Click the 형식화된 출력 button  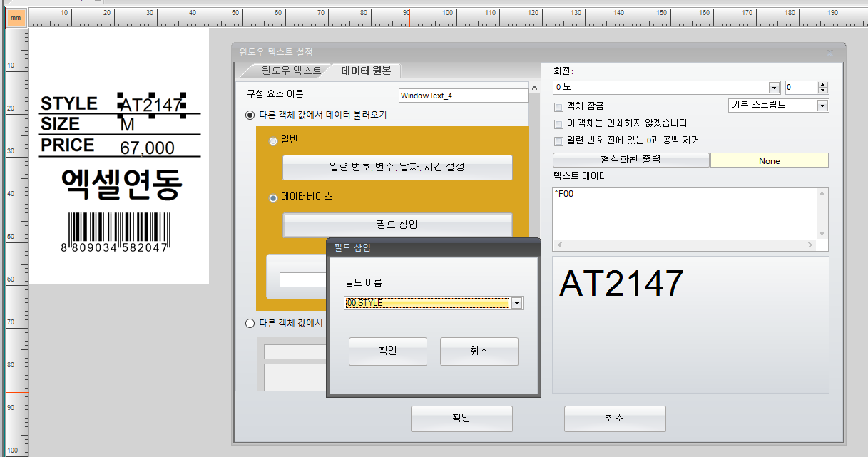click(631, 160)
